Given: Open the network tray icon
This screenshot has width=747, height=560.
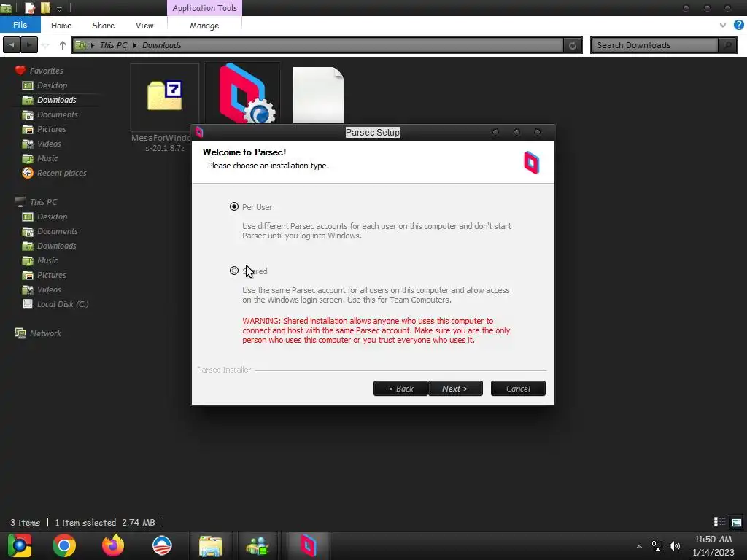Looking at the screenshot, I should pyautogui.click(x=657, y=546).
